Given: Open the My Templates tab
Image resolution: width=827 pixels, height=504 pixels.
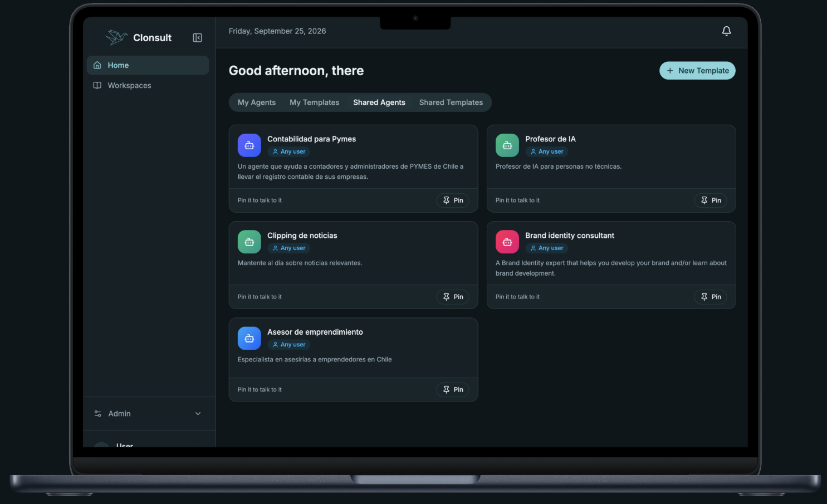Looking at the screenshot, I should (314, 102).
